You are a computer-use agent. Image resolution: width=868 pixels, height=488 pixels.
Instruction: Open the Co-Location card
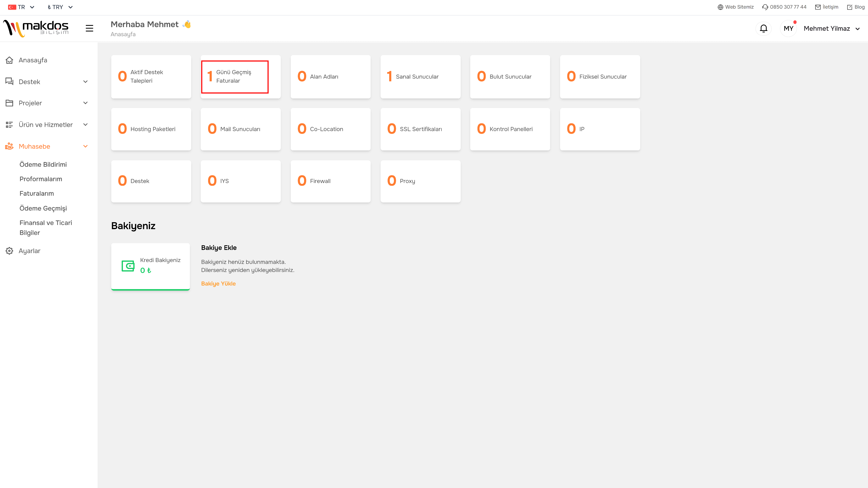(x=331, y=129)
